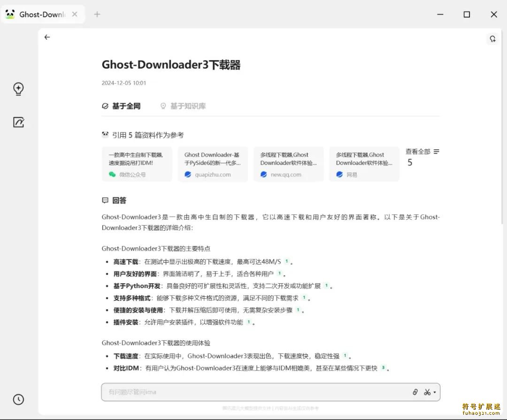Image resolution: width=507 pixels, height=420 pixels.
Task: Click citation 1 after 用户友好的界面 line
Action: (279, 273)
